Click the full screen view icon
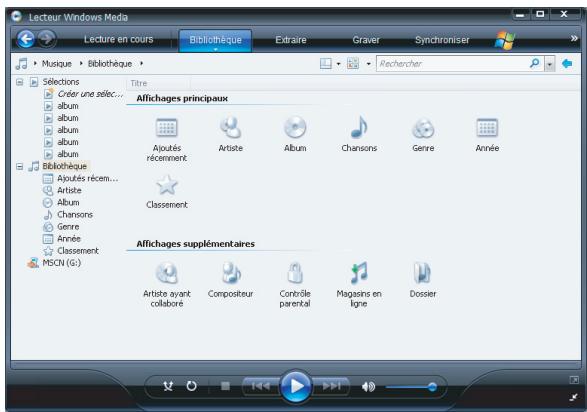The height and width of the screenshot is (412, 587). tap(574, 380)
